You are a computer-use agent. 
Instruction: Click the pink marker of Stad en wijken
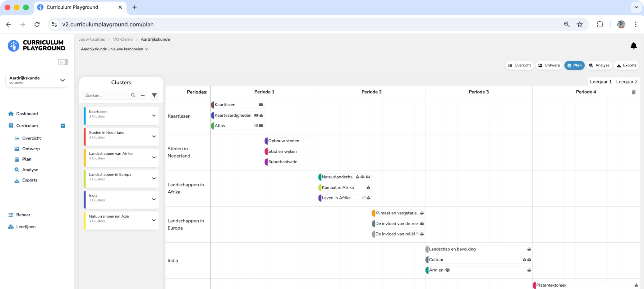pos(266,151)
